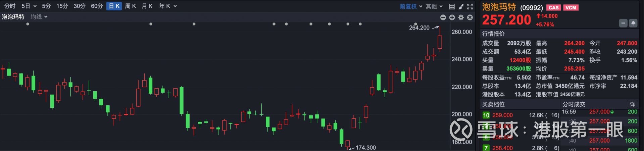Click the 总市值 3450亿港元 value
Viewport: 644px width, 151px height.
pyautogui.click(x=569, y=86)
